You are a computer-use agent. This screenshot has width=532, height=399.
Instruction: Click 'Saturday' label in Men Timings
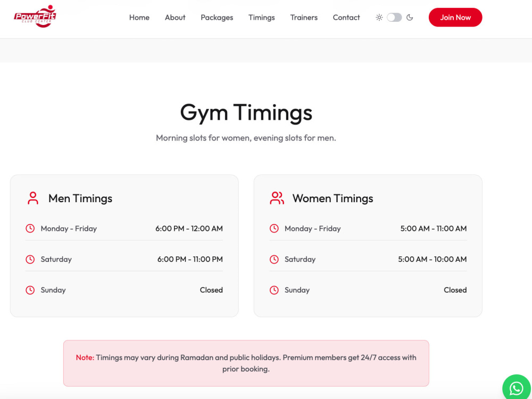coord(56,259)
